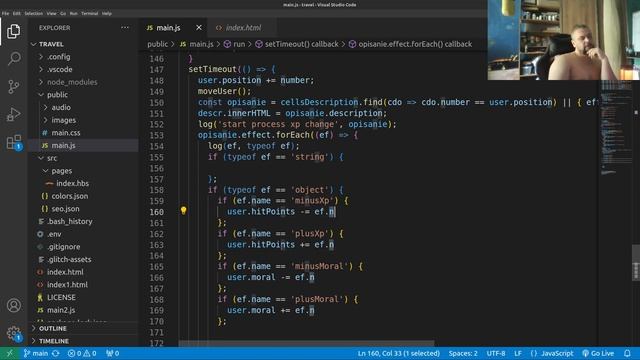
Task: Open the Help menu
Action: (x=107, y=13)
